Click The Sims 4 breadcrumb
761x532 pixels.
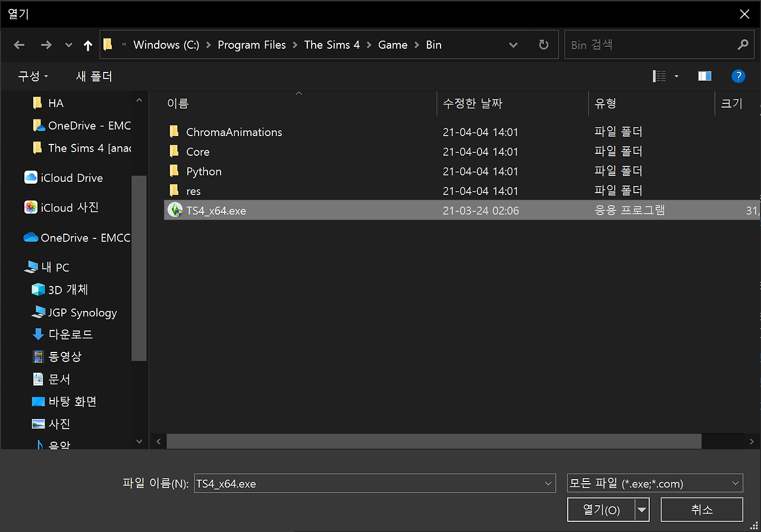(x=332, y=45)
